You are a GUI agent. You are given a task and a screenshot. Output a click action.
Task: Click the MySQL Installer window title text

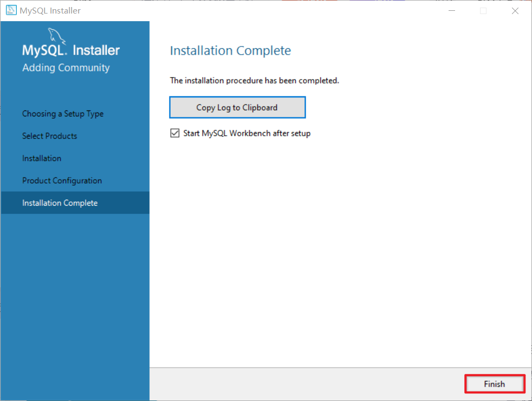point(50,10)
